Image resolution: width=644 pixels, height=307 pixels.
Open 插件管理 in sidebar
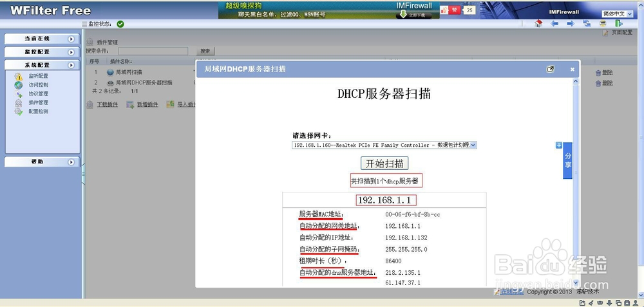(x=38, y=102)
